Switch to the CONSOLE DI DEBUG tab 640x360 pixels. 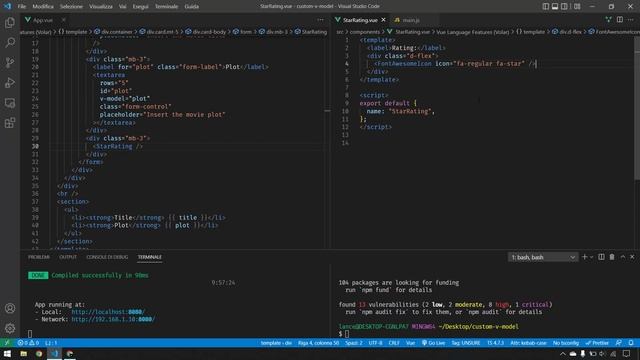click(x=107, y=257)
